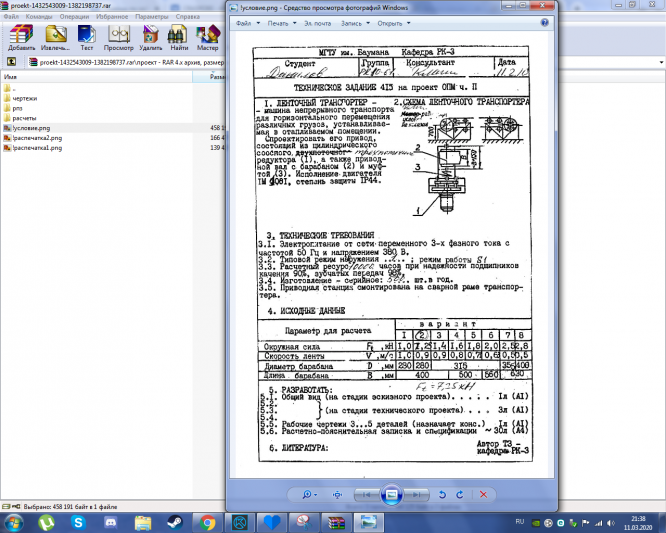Click the Извлечь (Extract) toolbar icon
Viewport: 666px width, 533px height.
click(x=55, y=38)
